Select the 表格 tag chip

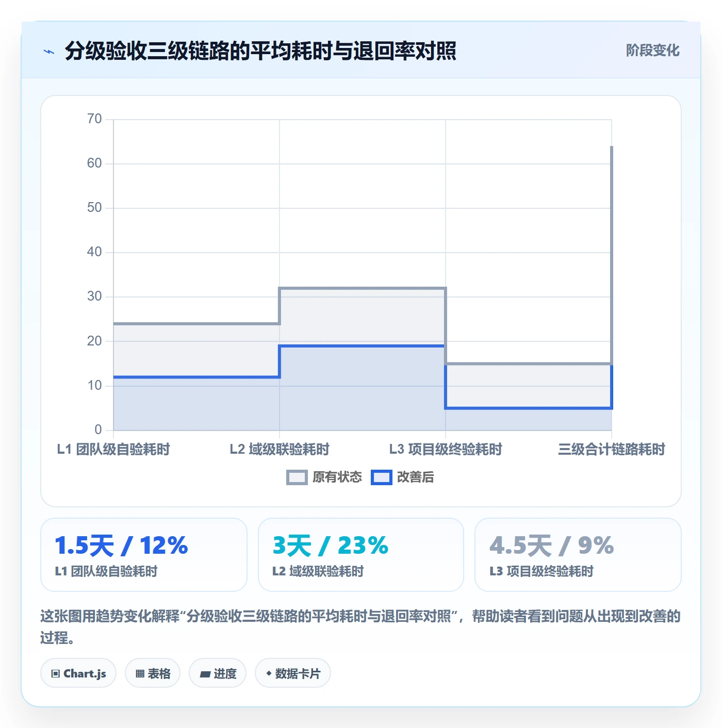point(153,673)
